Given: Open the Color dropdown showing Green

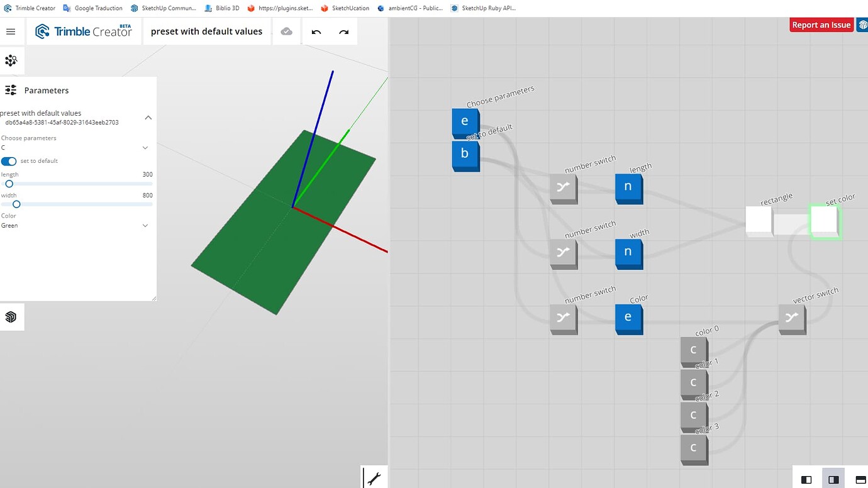Looking at the screenshot, I should (145, 225).
